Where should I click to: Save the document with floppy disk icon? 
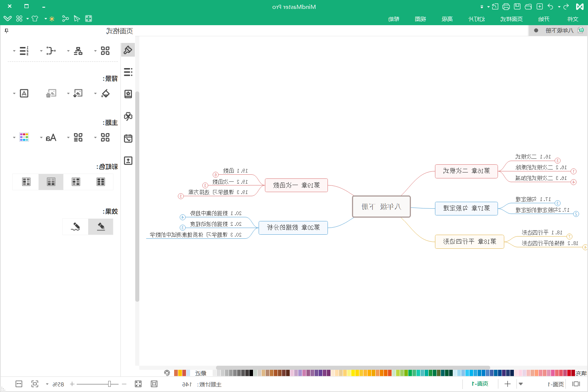pyautogui.click(x=517, y=7)
